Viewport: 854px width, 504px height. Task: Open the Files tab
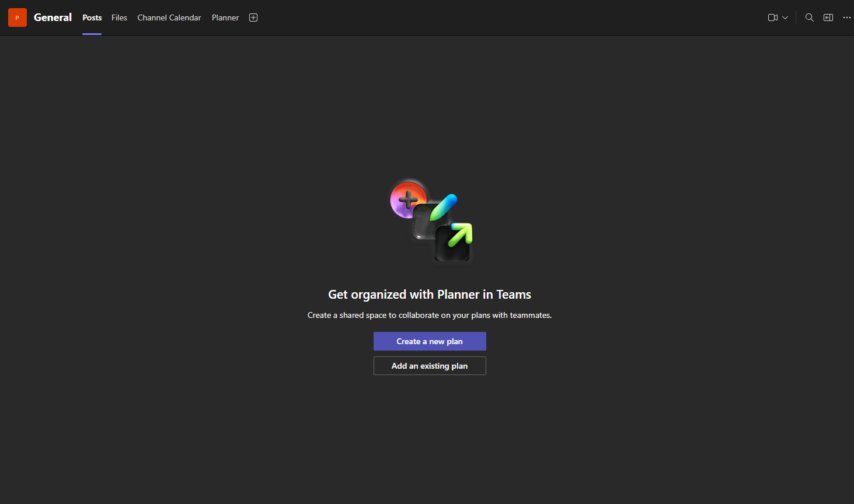click(x=119, y=17)
